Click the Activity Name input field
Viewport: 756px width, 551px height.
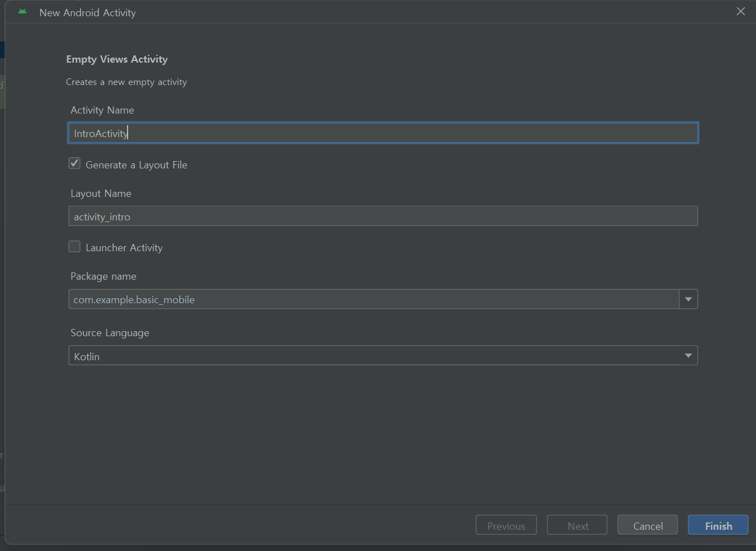point(383,133)
